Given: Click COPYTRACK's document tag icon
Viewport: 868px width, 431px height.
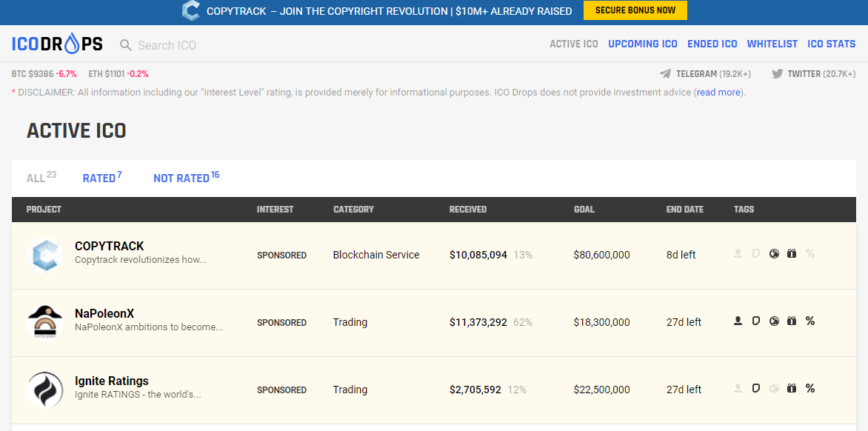Looking at the screenshot, I should point(755,253).
